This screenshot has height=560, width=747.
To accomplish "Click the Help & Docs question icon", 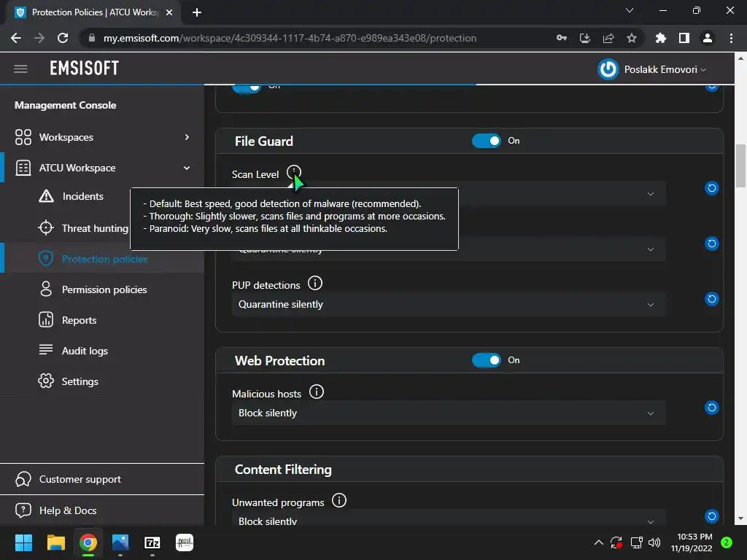I will (x=23, y=510).
